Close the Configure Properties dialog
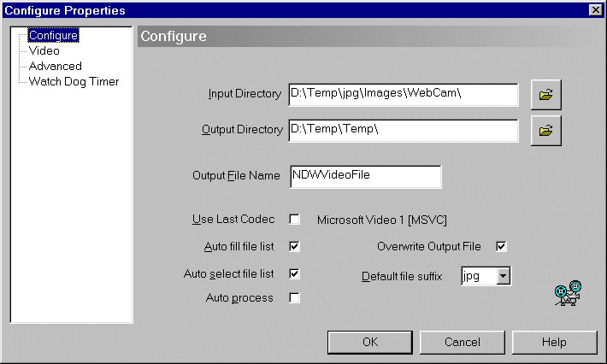 (x=595, y=10)
